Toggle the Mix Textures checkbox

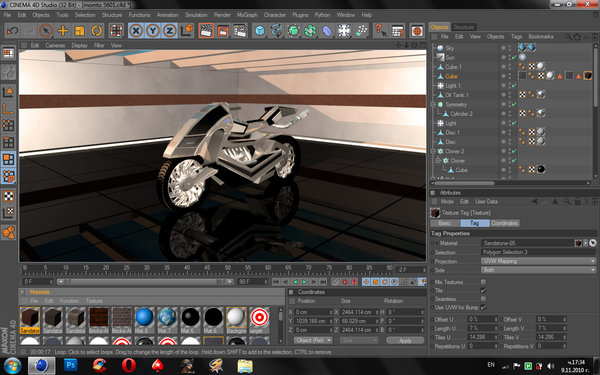tap(483, 282)
